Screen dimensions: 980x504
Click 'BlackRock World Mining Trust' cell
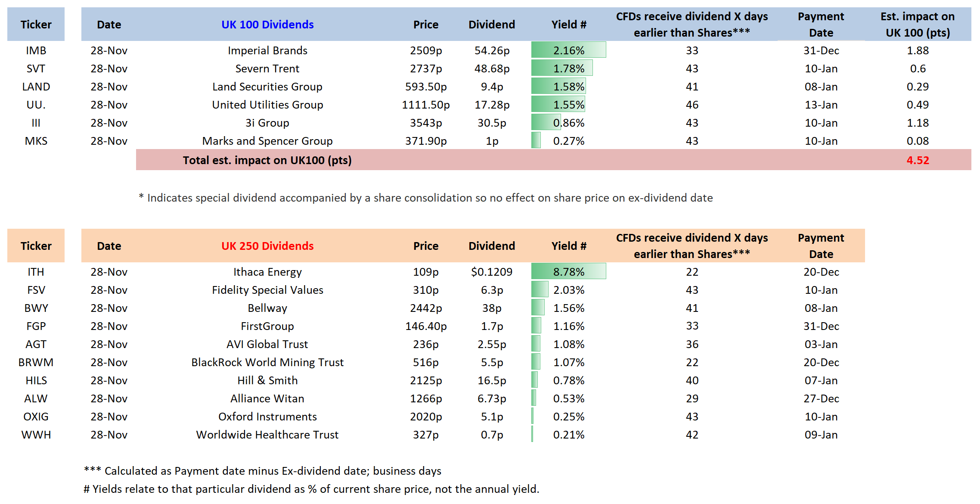click(267, 362)
